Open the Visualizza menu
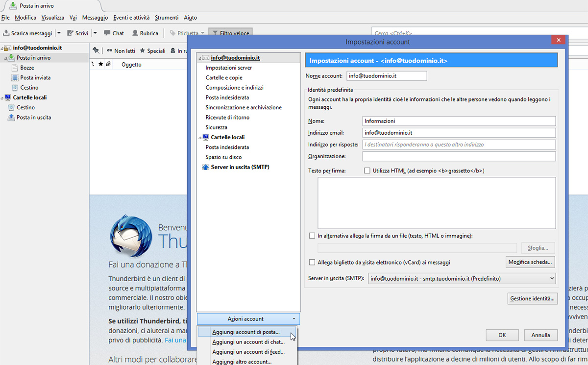Screen dimensions: 588x365 click(x=53, y=18)
